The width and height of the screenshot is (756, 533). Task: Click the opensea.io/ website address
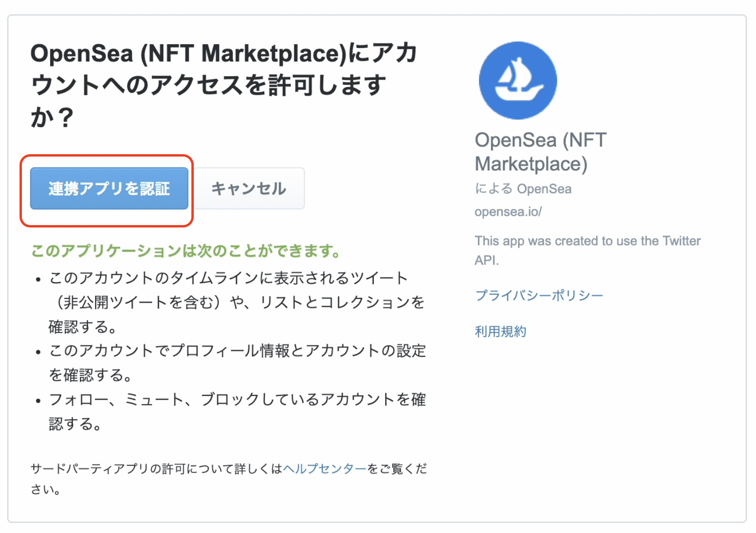point(508,212)
